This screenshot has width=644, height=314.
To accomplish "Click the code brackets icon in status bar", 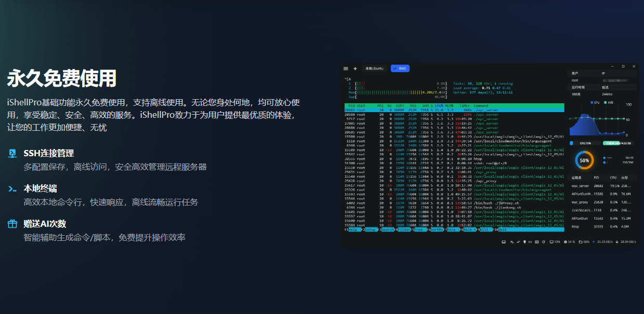I will point(530,242).
